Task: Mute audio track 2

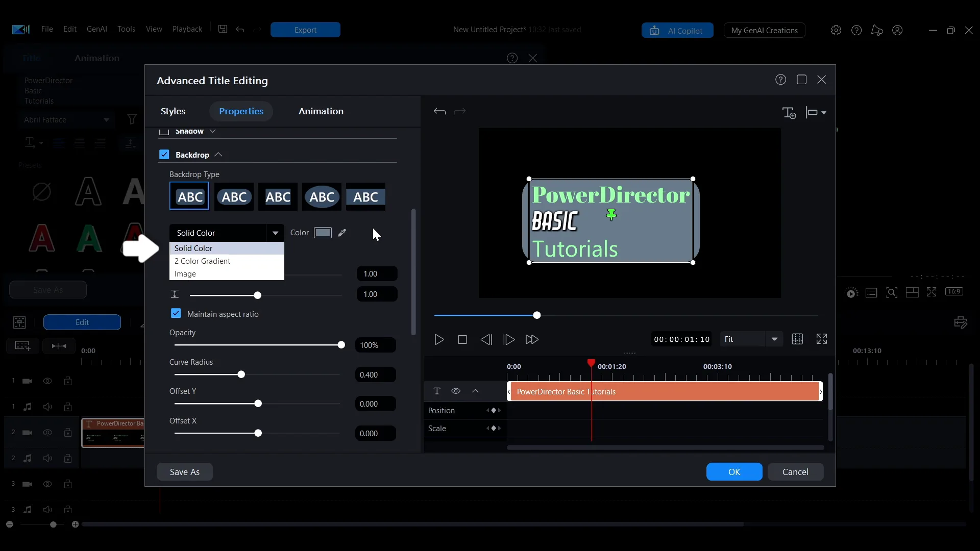Action: (x=47, y=458)
